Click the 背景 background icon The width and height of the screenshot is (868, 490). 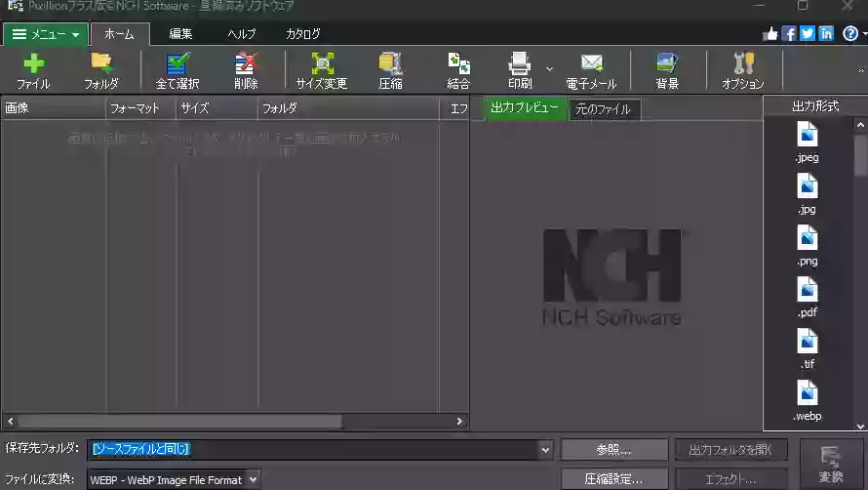pyautogui.click(x=667, y=64)
